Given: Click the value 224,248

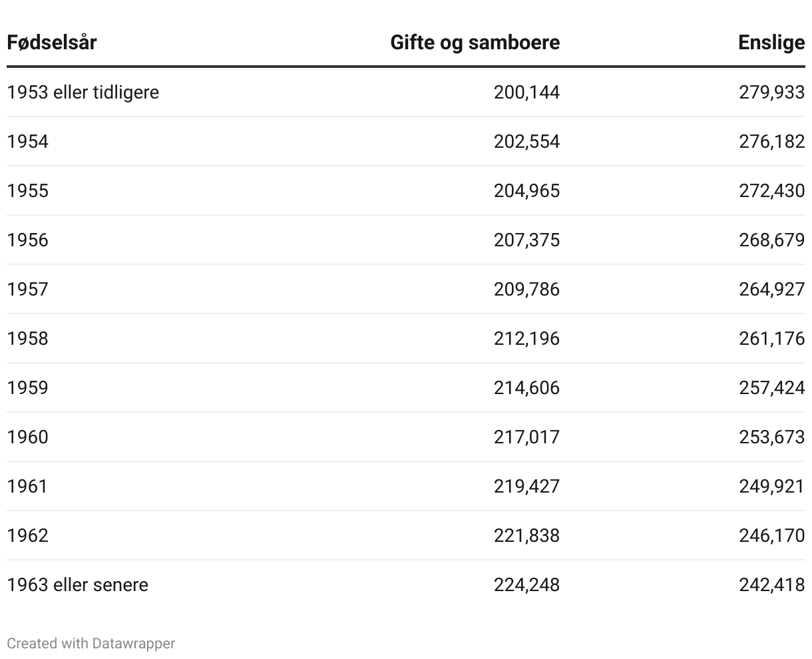Looking at the screenshot, I should 527,584.
